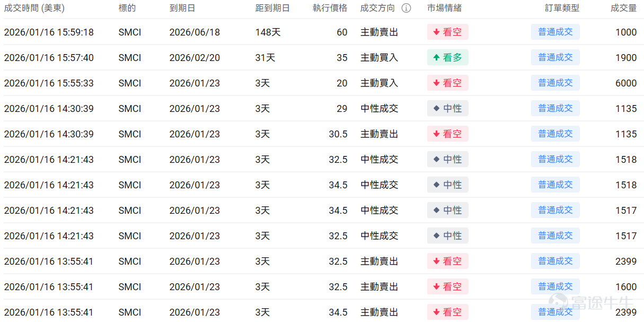
Task: Select volume value 6000
Action: coord(626,83)
